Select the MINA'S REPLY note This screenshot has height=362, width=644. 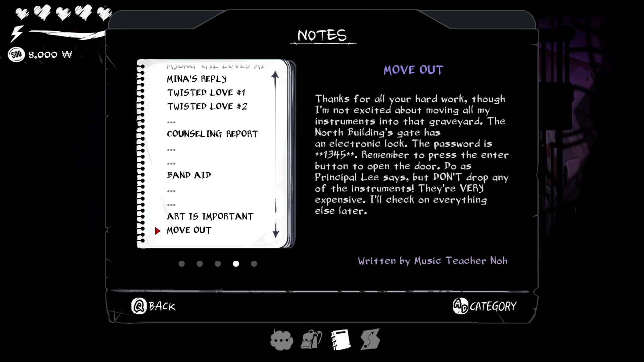197,79
